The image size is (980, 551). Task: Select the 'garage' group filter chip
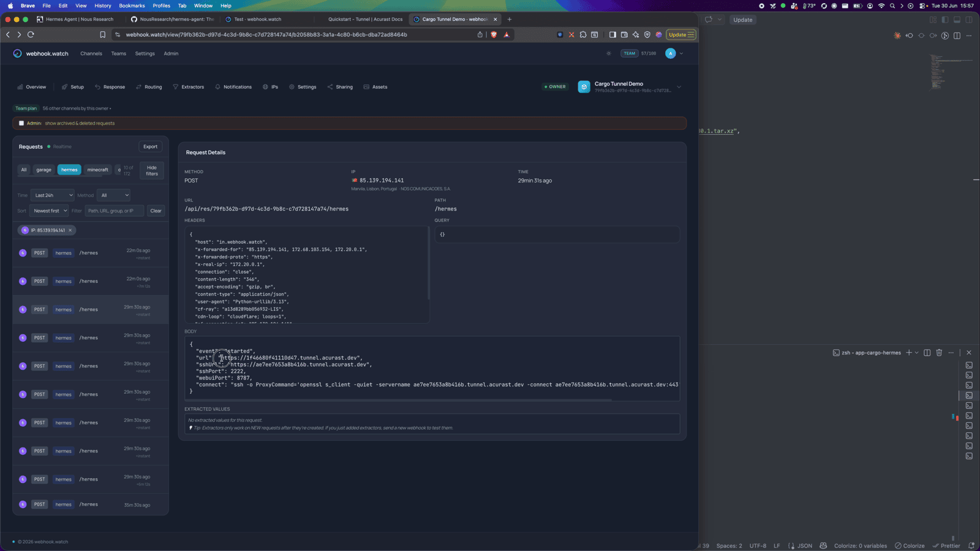point(43,170)
